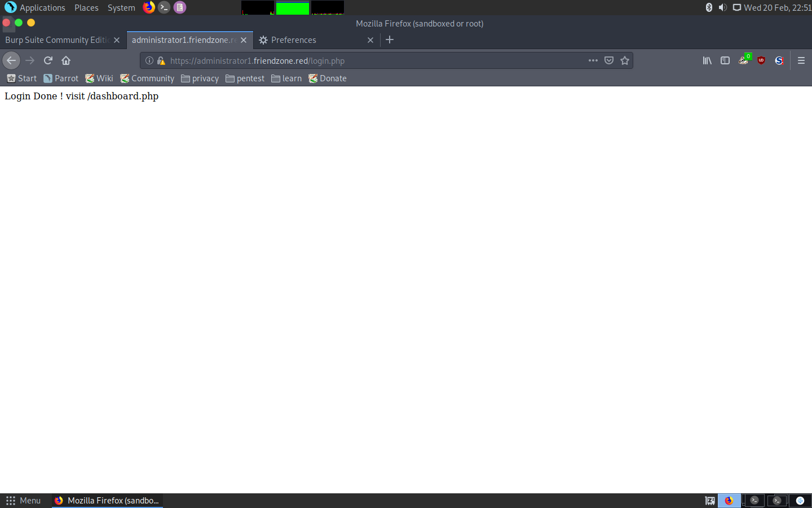Image resolution: width=812 pixels, height=508 pixels.
Task: Expand the learn bookmarks folder
Action: tap(286, 78)
